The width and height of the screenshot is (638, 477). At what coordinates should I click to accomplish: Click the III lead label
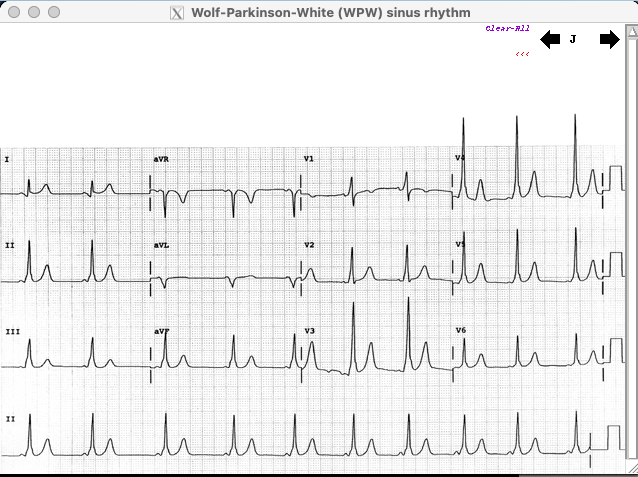12,330
